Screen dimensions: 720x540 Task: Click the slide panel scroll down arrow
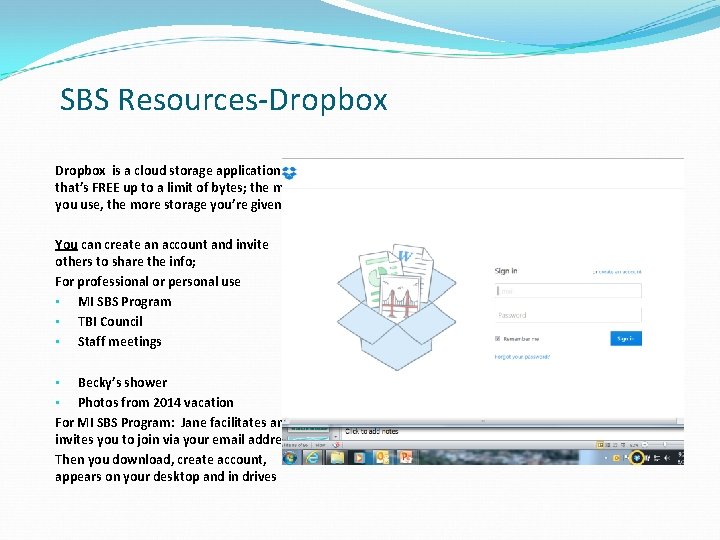(336, 436)
